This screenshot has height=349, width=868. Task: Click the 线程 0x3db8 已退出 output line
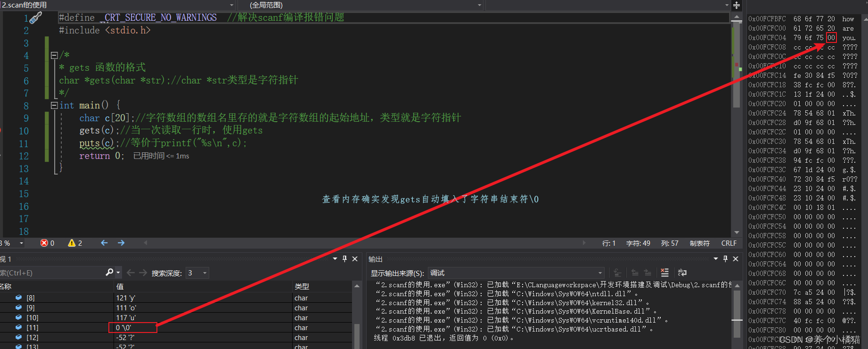443,338
